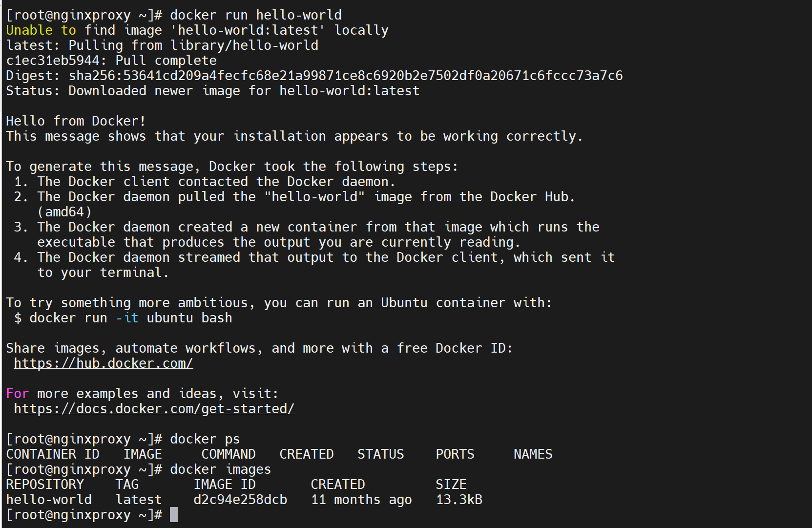Click the NAMES column header

(x=533, y=454)
